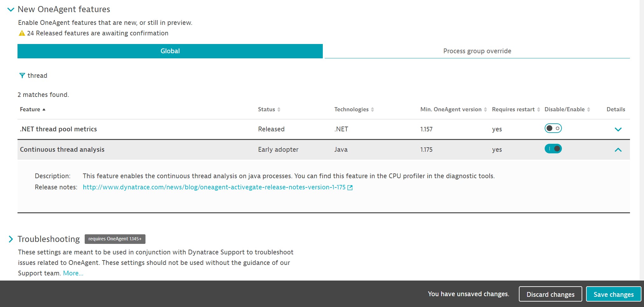Disable Continuous thread analysis toggle

(553, 149)
